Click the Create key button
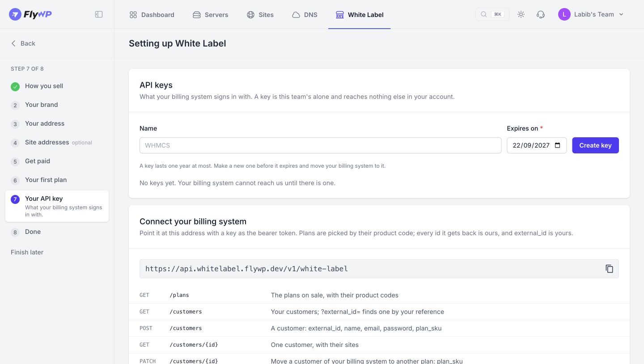This screenshot has height=364, width=644. pyautogui.click(x=595, y=145)
